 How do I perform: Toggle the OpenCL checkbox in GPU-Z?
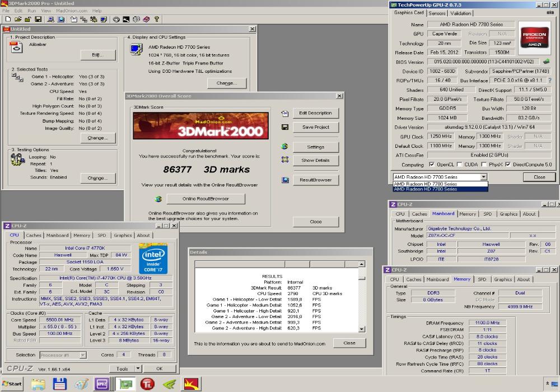tap(431, 165)
